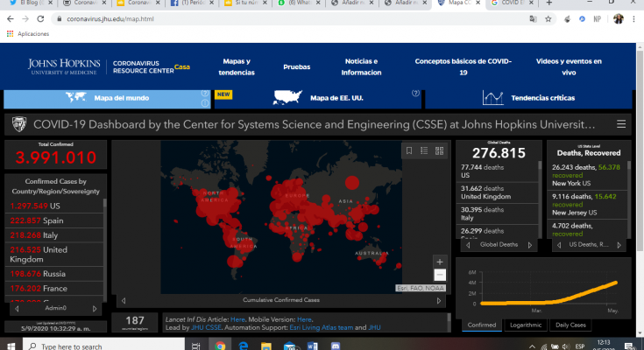
Task: Open the Aplicaciones apps grid icon
Action: [x=10, y=33]
